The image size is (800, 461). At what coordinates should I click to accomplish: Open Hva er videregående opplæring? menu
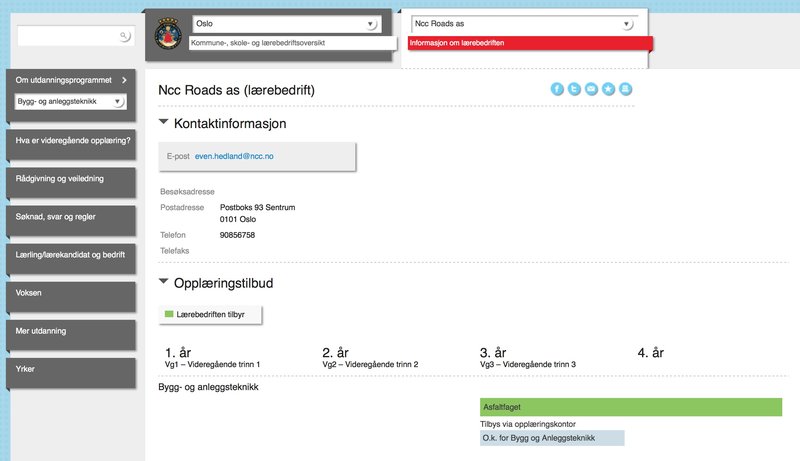point(71,145)
